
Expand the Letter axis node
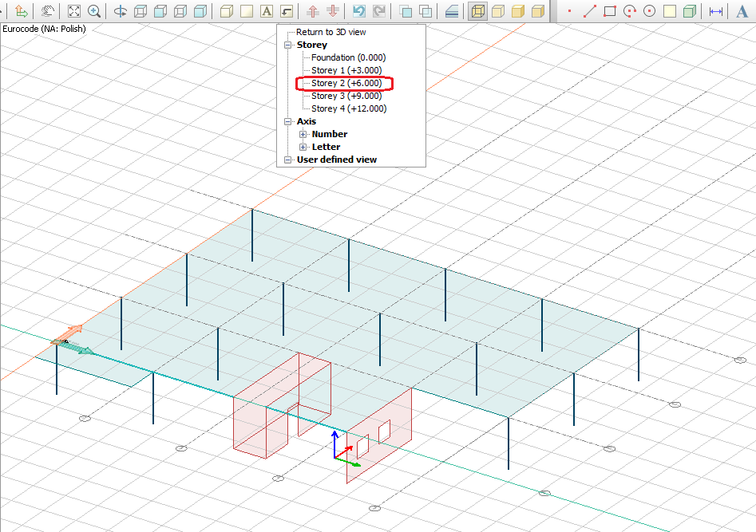pos(303,147)
